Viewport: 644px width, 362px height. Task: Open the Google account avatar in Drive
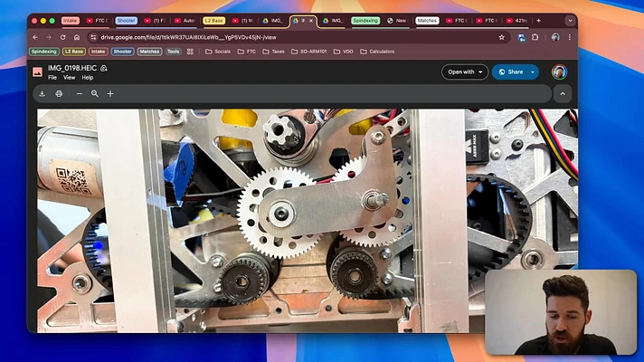point(559,71)
